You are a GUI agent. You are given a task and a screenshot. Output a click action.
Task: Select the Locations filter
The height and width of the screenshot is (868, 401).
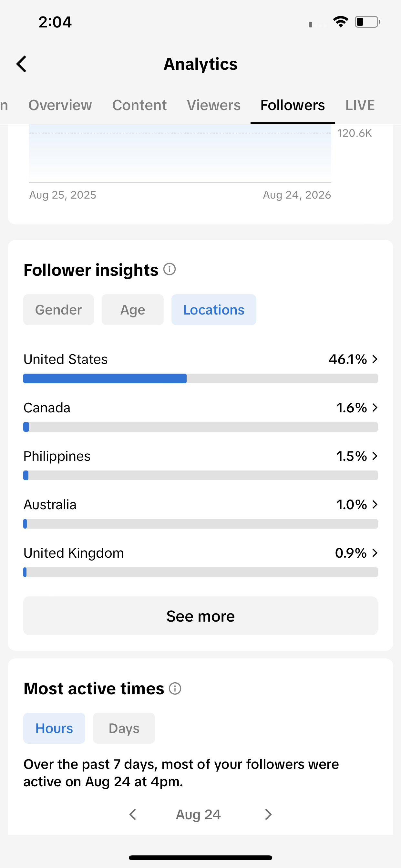point(214,310)
